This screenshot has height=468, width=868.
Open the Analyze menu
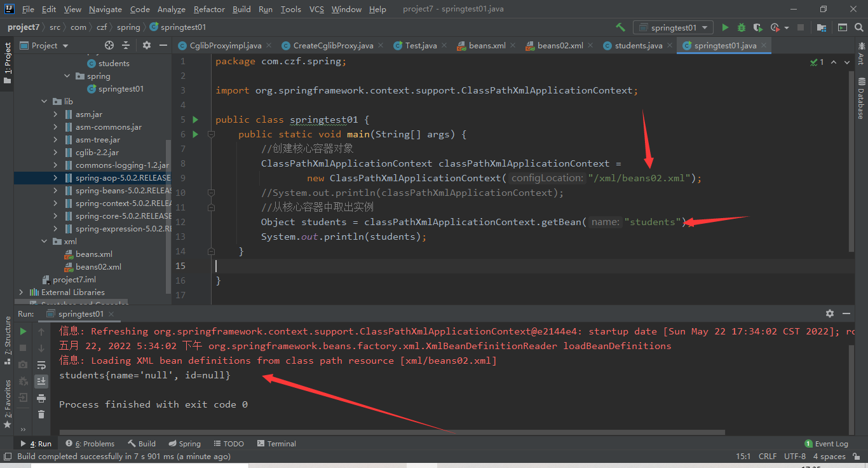(171, 9)
